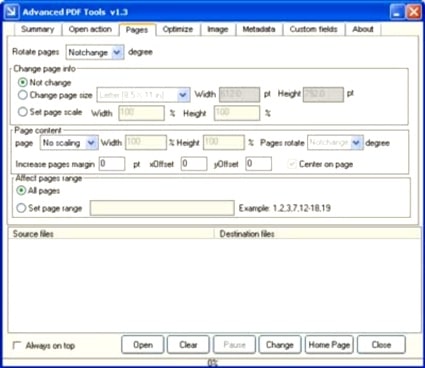Open the Letter page size dropdown
The height and width of the screenshot is (368, 425).
click(183, 95)
